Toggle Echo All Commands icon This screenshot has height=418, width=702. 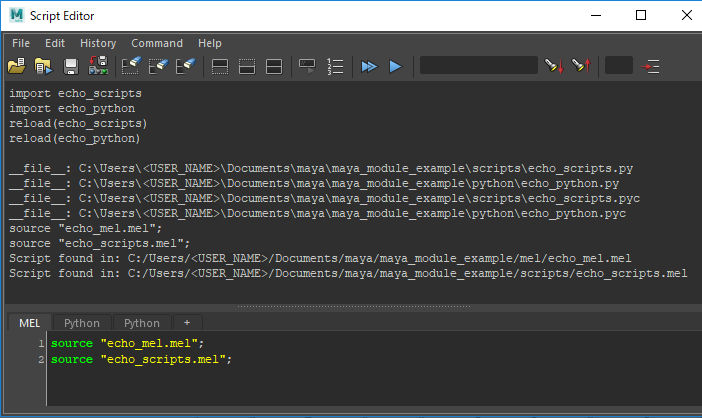(x=309, y=66)
